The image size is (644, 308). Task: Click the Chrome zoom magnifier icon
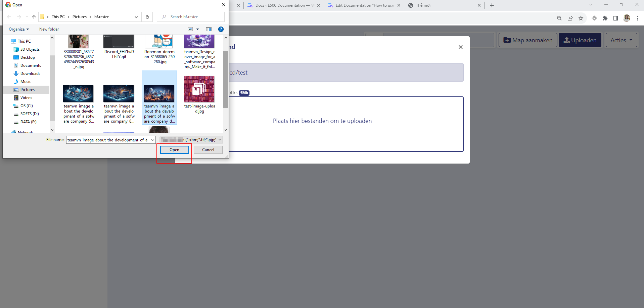559,18
